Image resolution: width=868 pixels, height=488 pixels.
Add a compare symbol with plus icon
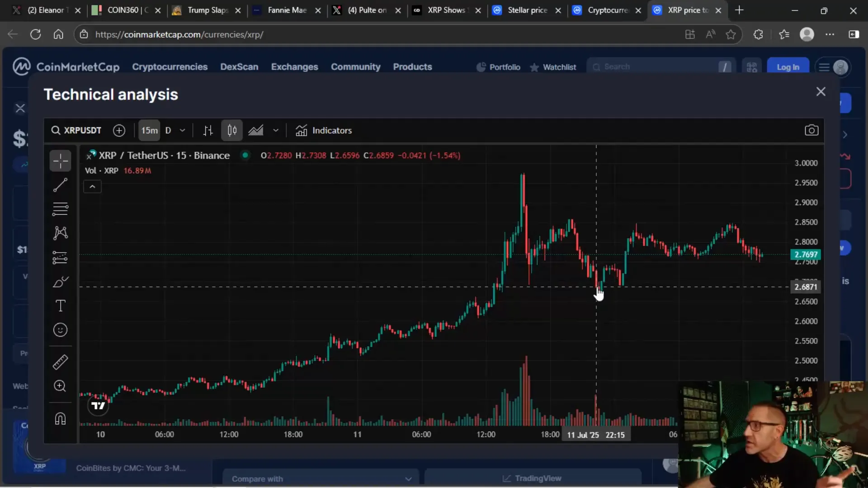click(x=119, y=131)
